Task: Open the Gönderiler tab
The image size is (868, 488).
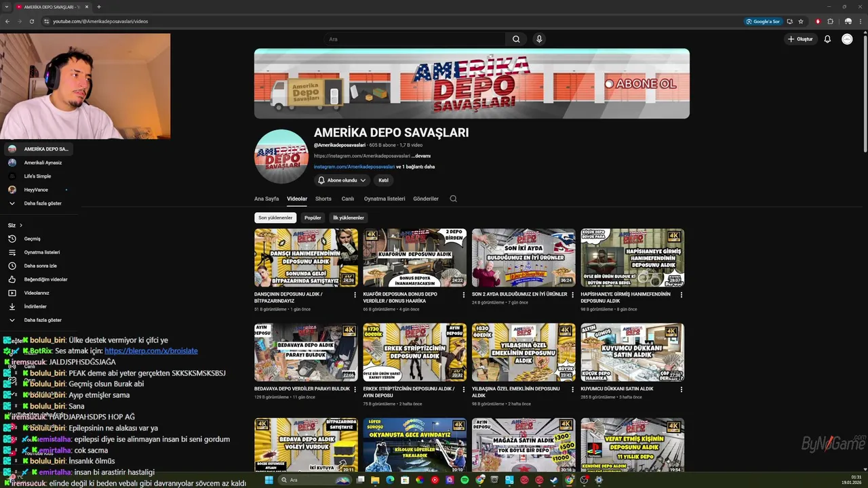Action: (426, 199)
